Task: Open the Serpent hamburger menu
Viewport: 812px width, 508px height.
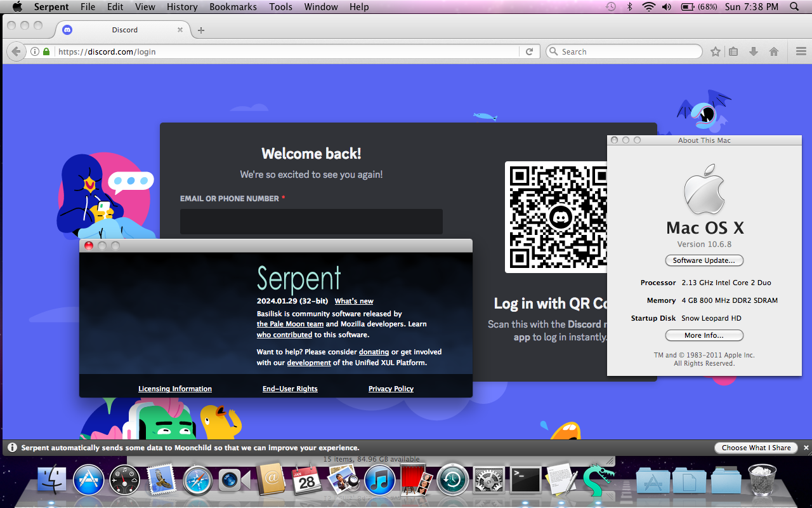Action: 801,51
